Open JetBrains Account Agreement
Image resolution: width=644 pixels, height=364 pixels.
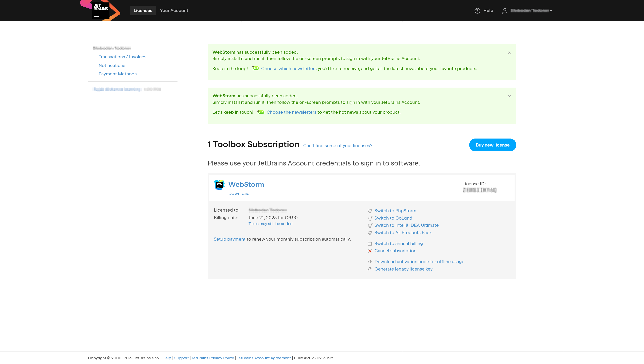click(x=264, y=358)
